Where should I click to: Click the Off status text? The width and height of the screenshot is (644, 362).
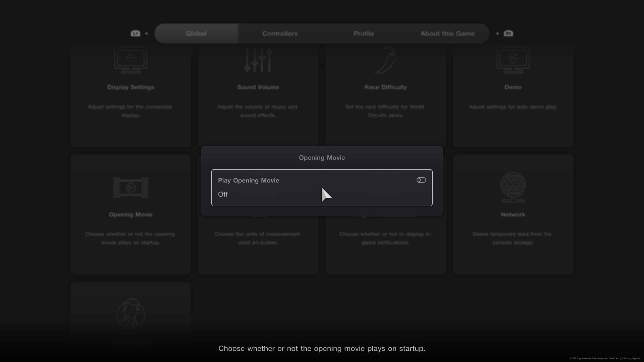click(223, 194)
